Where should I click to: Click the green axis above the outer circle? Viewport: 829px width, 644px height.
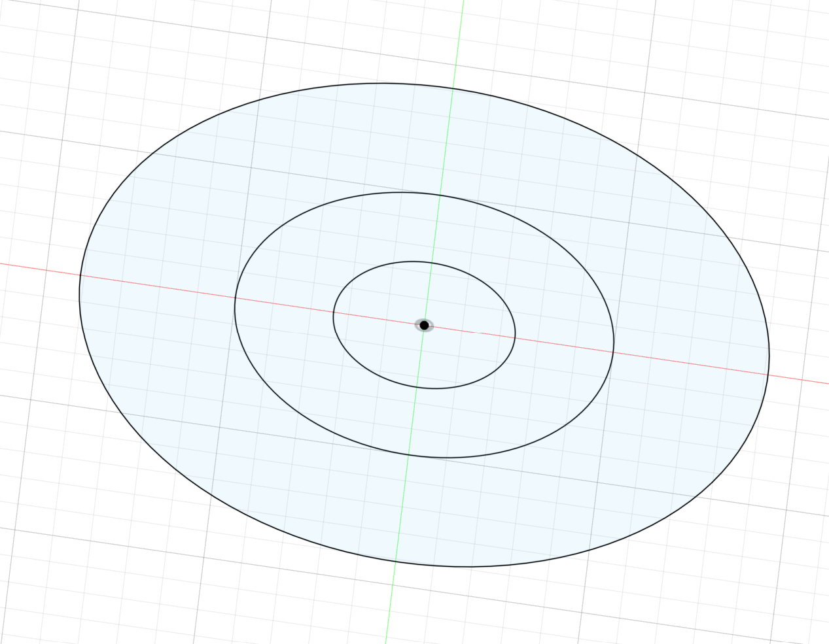[x=459, y=39]
